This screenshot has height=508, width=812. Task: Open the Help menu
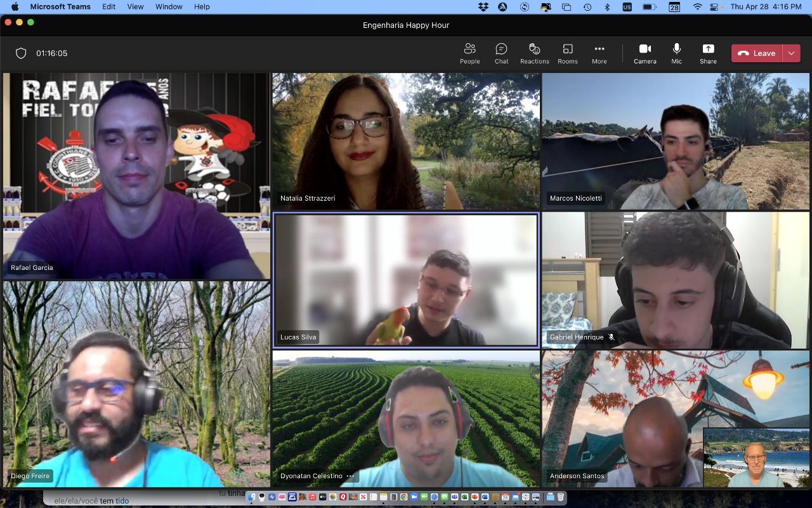(202, 7)
